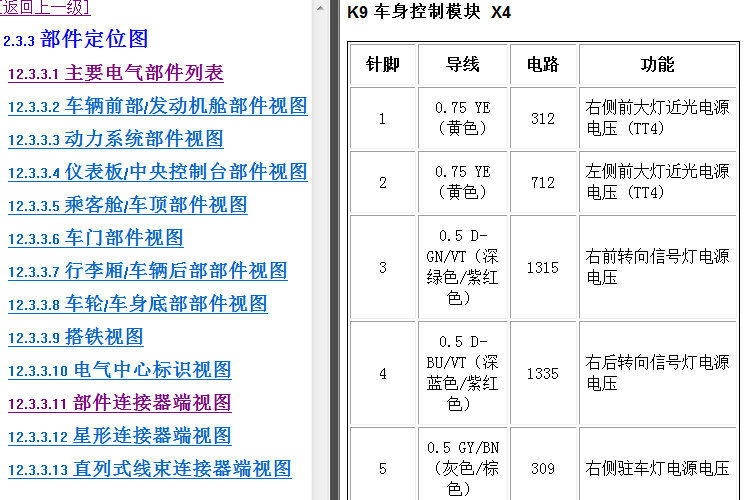This screenshot has width=752, height=500.
Task: Open 12.3.3.10 电气中心标识视图 link
Action: point(120,371)
